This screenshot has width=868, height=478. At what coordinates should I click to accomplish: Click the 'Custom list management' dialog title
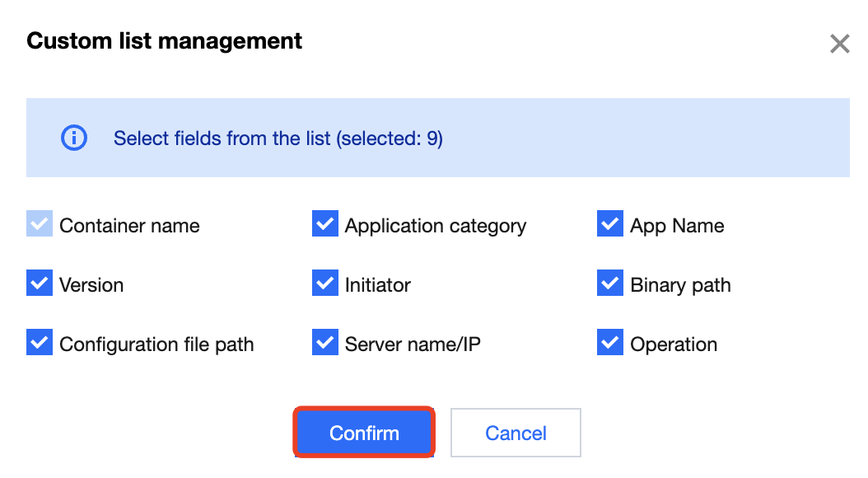pyautogui.click(x=165, y=40)
